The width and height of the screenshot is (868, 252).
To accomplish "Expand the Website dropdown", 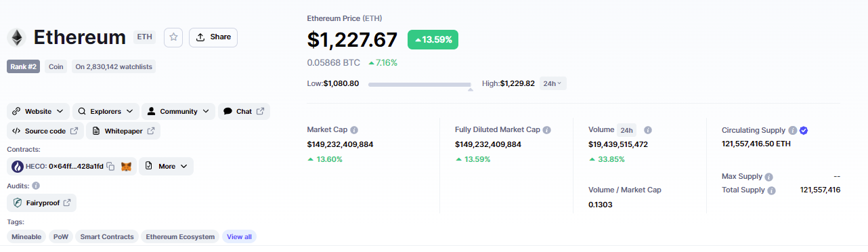I will [39, 111].
